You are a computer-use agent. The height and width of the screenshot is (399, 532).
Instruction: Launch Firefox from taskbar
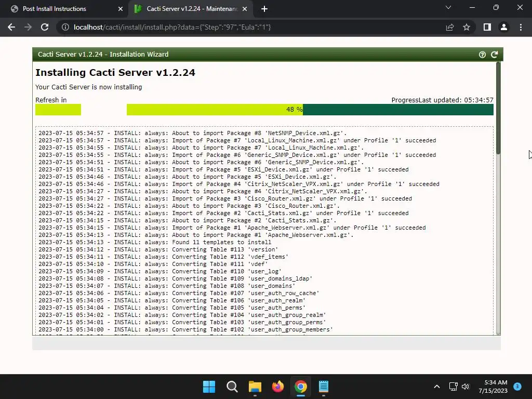[278, 387]
